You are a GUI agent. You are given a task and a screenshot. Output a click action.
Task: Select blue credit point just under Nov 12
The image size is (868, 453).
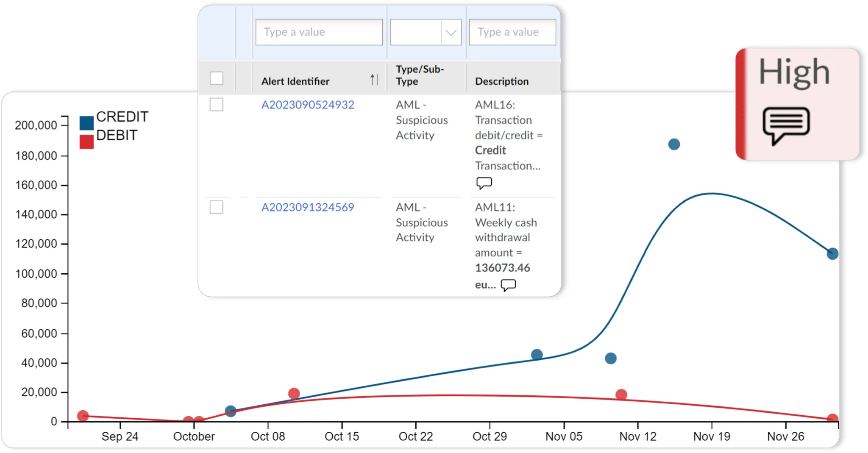point(611,359)
